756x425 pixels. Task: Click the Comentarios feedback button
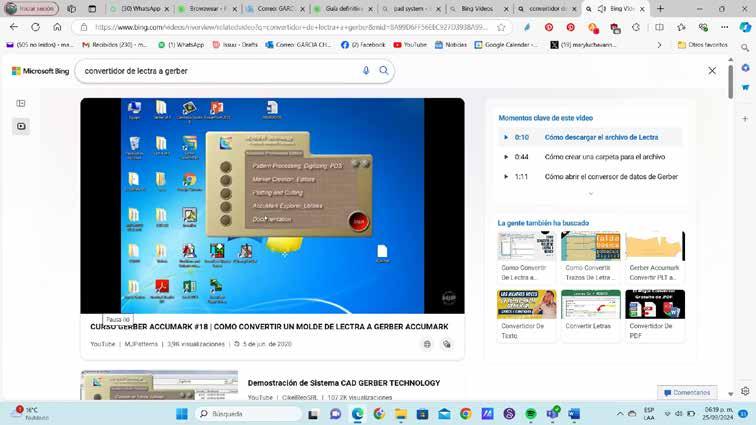(687, 393)
